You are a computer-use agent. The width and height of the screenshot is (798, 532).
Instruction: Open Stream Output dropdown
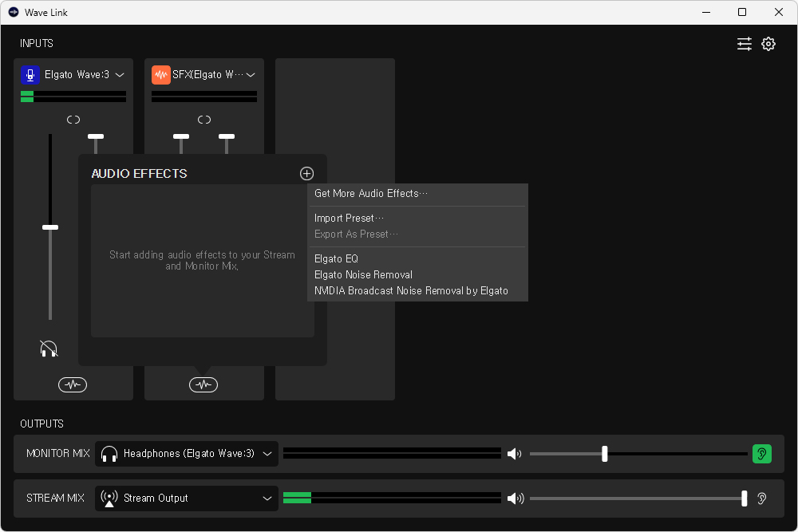tap(186, 499)
